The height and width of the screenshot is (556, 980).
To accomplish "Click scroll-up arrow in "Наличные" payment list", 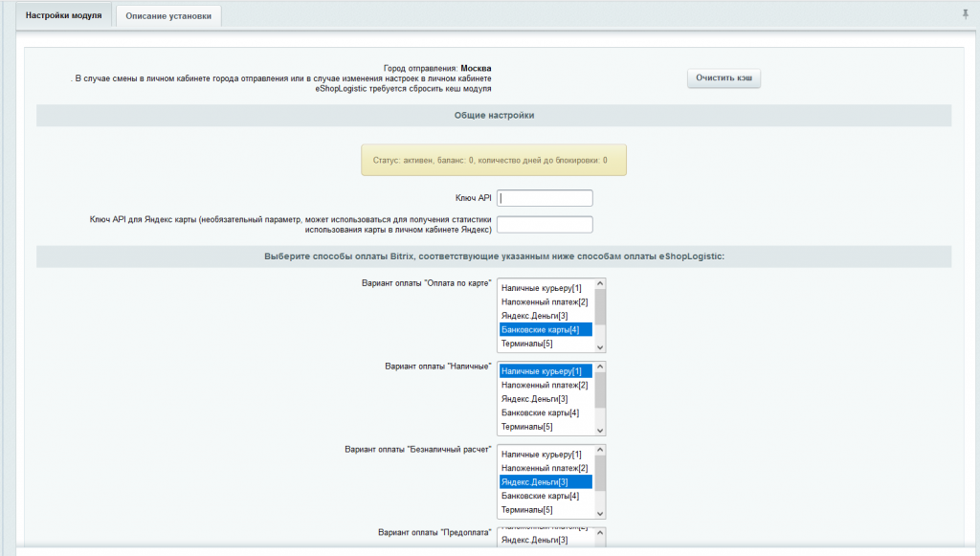I will (600, 367).
